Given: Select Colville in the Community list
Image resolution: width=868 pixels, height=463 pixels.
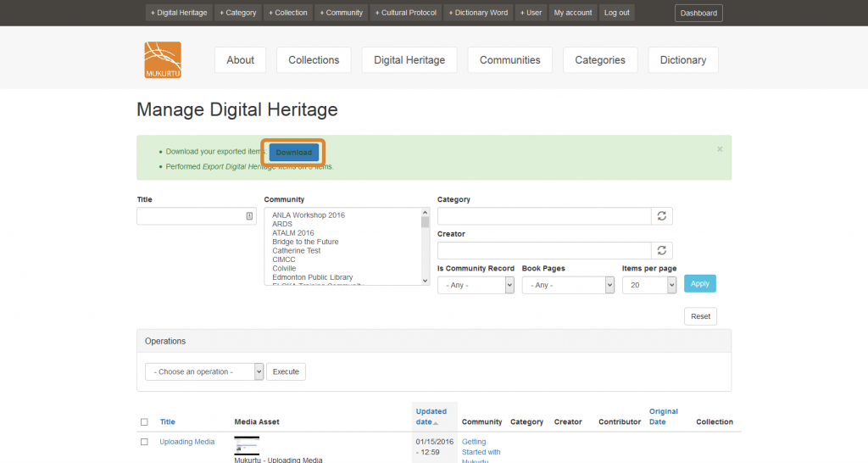Looking at the screenshot, I should click(x=284, y=268).
